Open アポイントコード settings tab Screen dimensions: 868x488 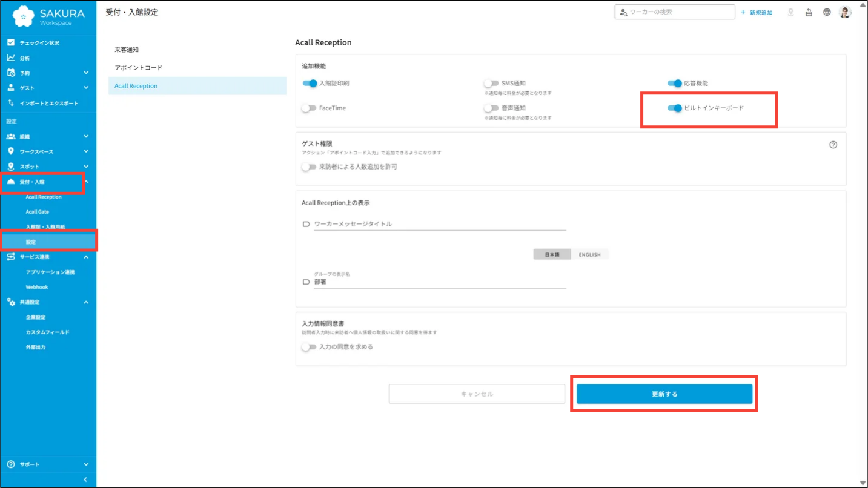coord(197,68)
